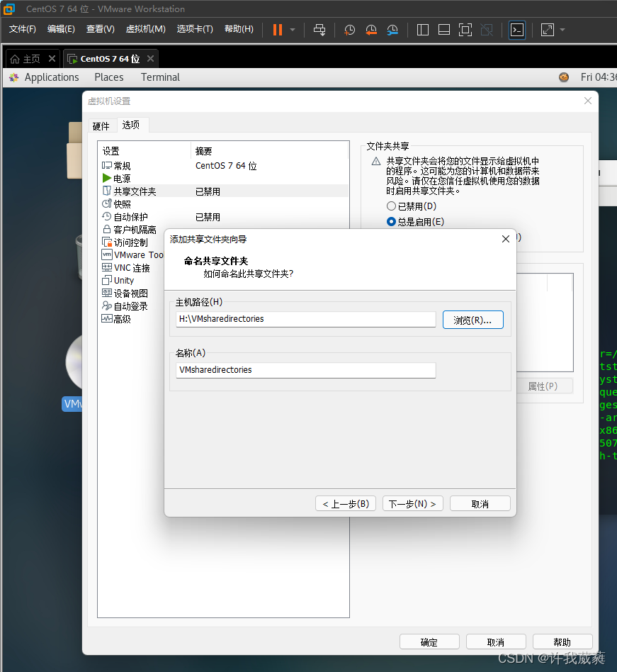Image resolution: width=617 pixels, height=672 pixels.
Task: Select the 快照 settings row
Action: click(222, 204)
